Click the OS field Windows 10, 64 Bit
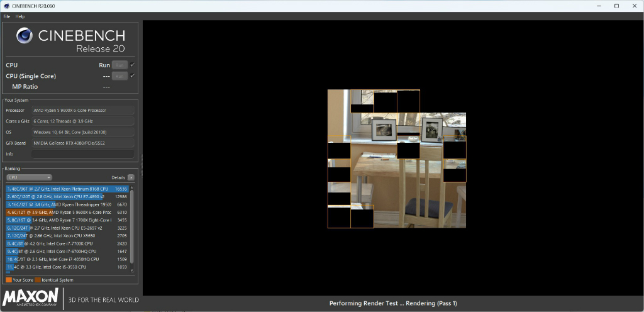 [x=83, y=132]
